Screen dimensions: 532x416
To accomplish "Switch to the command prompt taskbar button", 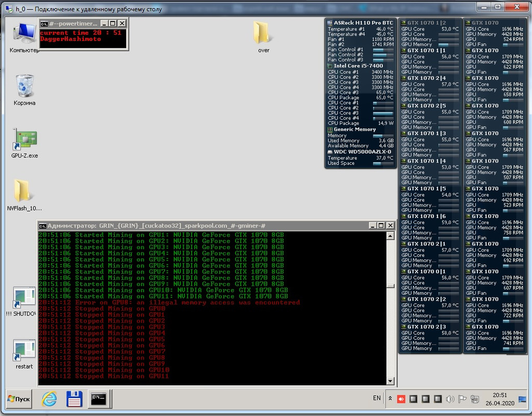I will [99, 398].
